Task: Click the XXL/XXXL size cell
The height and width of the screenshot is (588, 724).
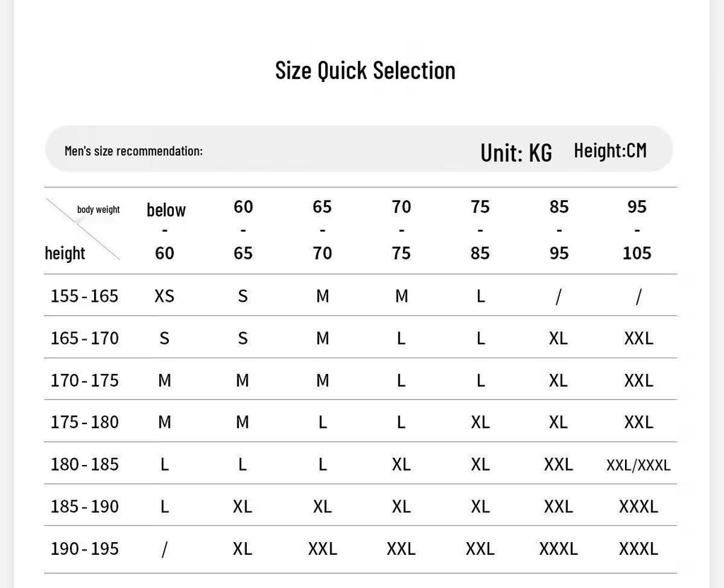Action: [638, 465]
